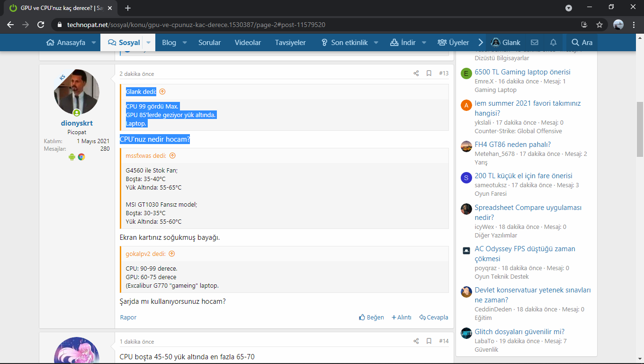Open Metehan_5678's avatar thumbnail
Image resolution: width=644 pixels, height=364 pixels.
[466, 146]
